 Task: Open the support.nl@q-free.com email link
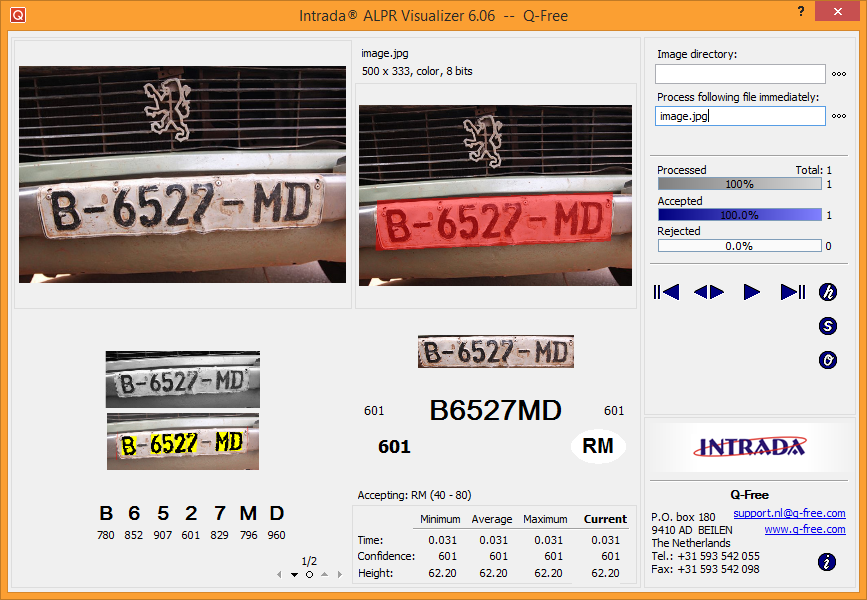(789, 513)
